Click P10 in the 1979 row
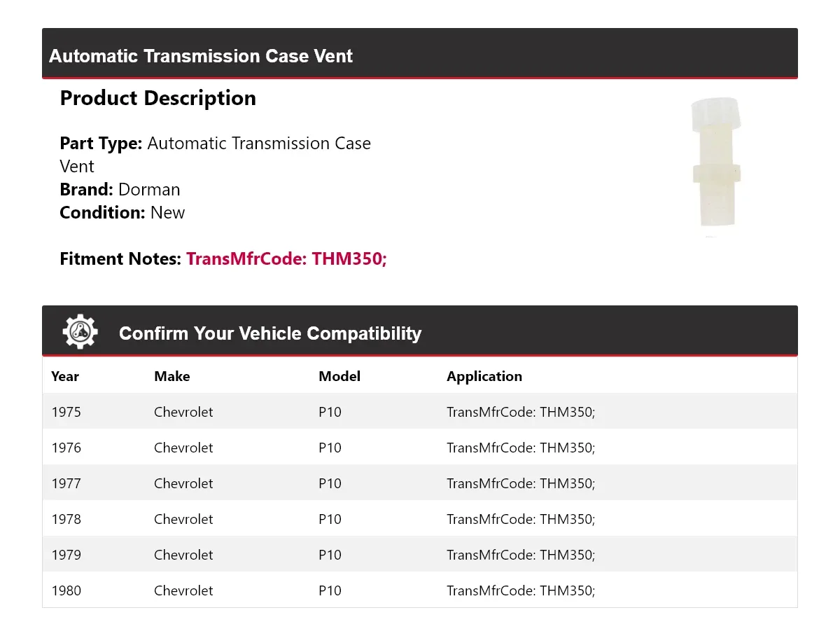 [330, 555]
